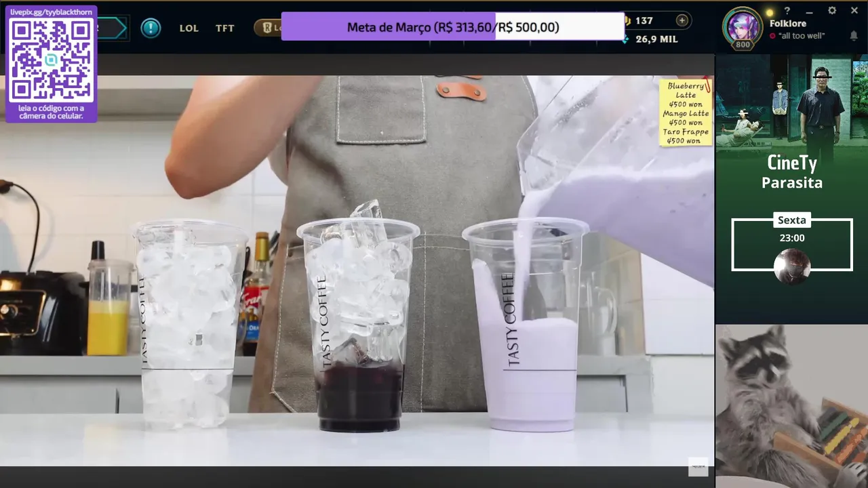Open the notifications bell icon
This screenshot has height=488, width=868.
click(x=854, y=35)
